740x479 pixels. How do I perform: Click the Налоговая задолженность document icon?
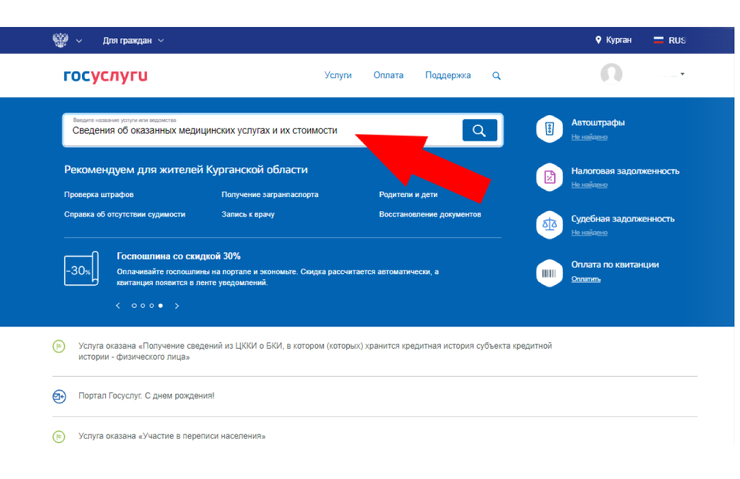549,177
